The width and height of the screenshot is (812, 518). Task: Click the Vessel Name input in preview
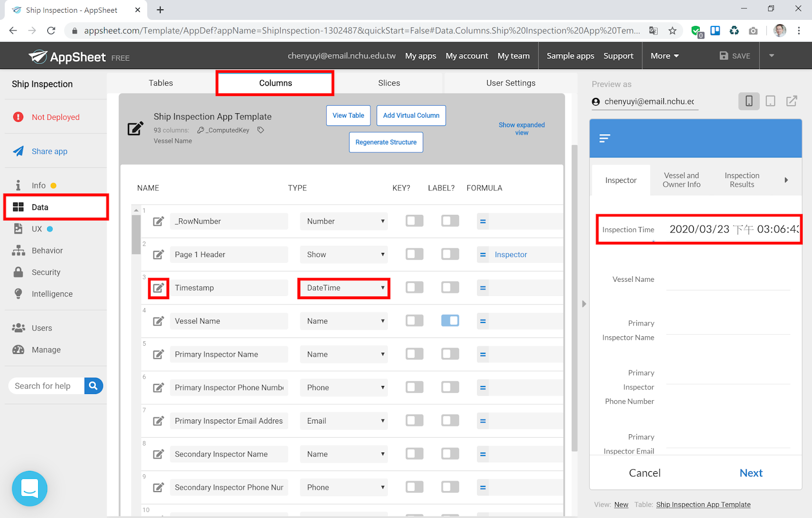click(x=728, y=280)
